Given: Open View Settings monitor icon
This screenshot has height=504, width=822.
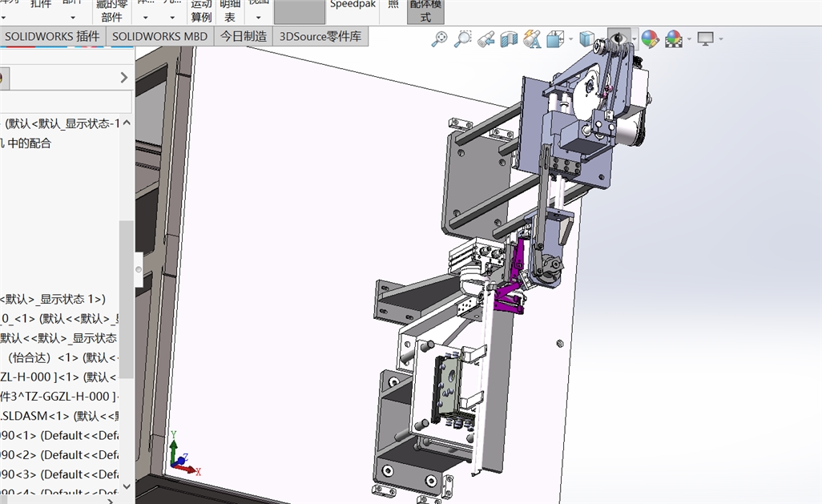Looking at the screenshot, I should pos(706,38).
